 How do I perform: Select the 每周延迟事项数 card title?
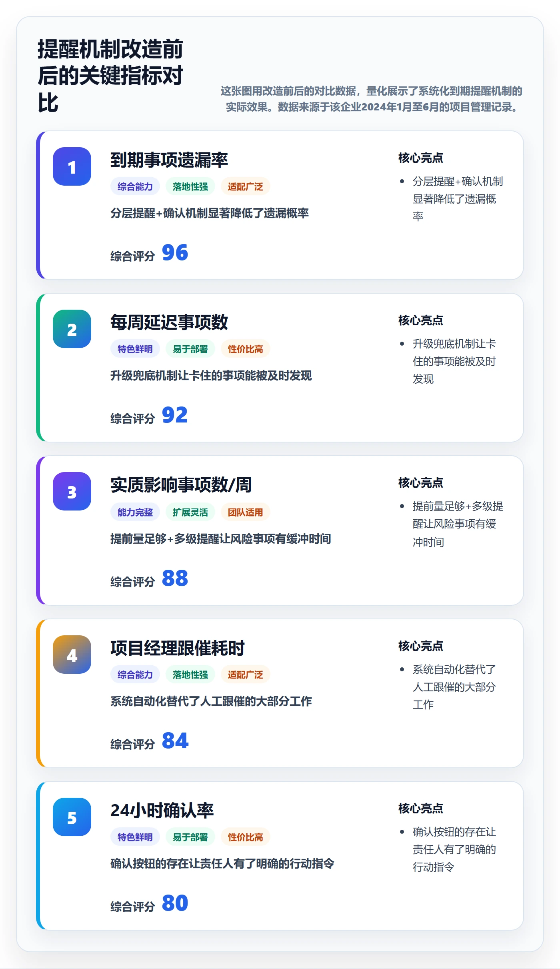click(169, 322)
